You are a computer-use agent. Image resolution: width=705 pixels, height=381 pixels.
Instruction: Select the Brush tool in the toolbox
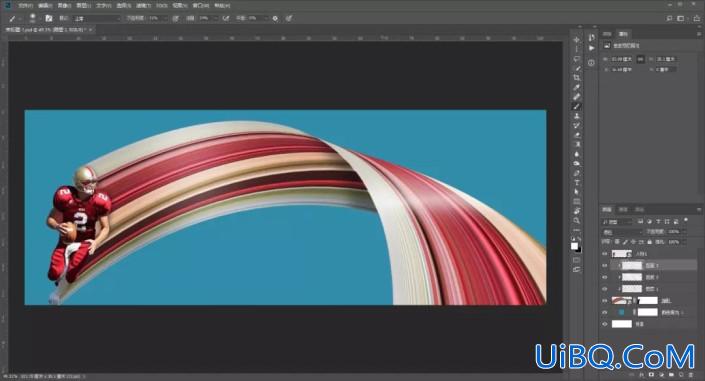(x=576, y=107)
